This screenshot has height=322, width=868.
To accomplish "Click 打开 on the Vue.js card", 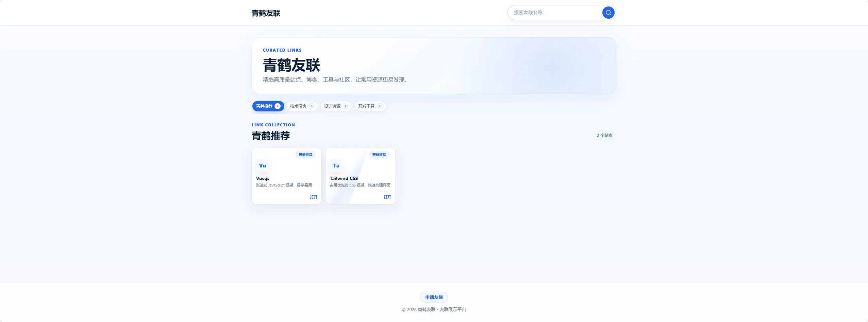I will 314,197.
